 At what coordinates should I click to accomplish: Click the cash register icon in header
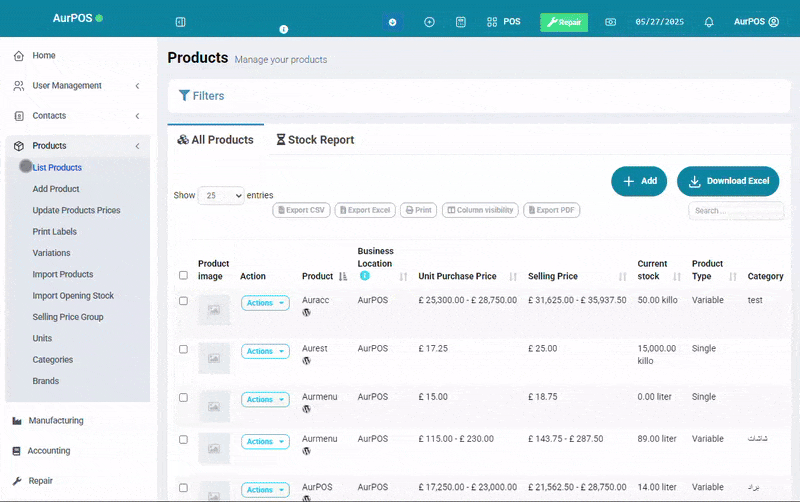click(x=610, y=22)
